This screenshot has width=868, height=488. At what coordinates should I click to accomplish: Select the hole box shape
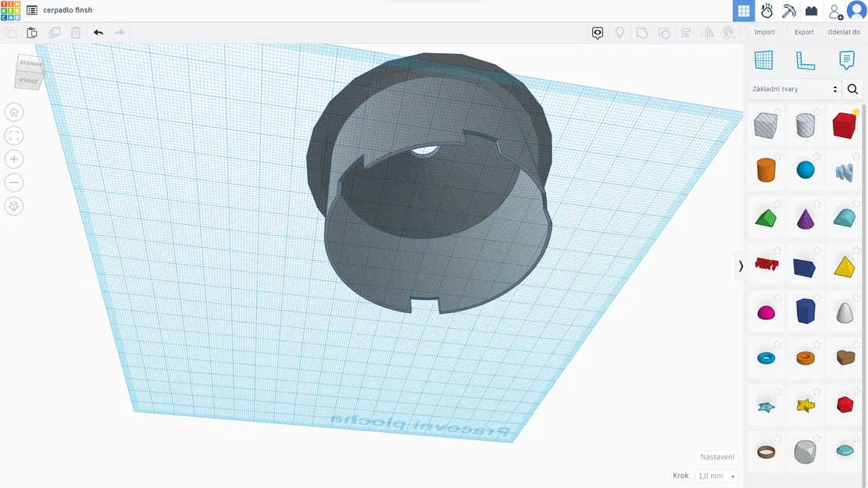coord(766,126)
